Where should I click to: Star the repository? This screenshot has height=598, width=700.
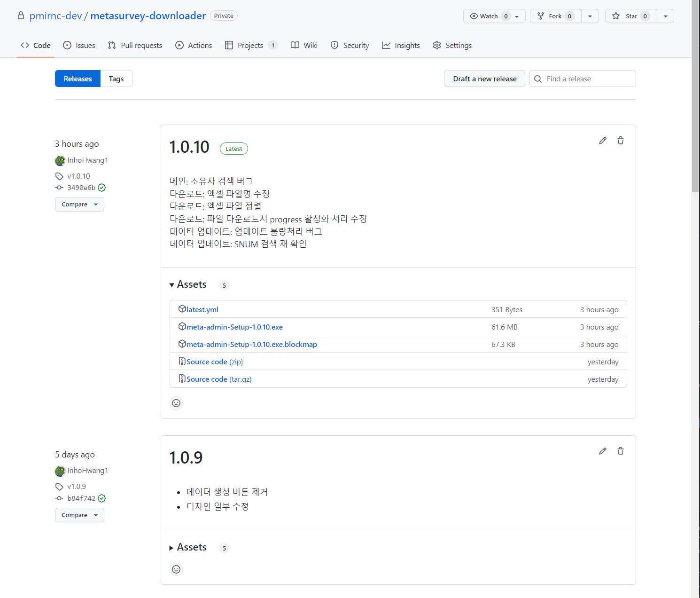click(631, 16)
